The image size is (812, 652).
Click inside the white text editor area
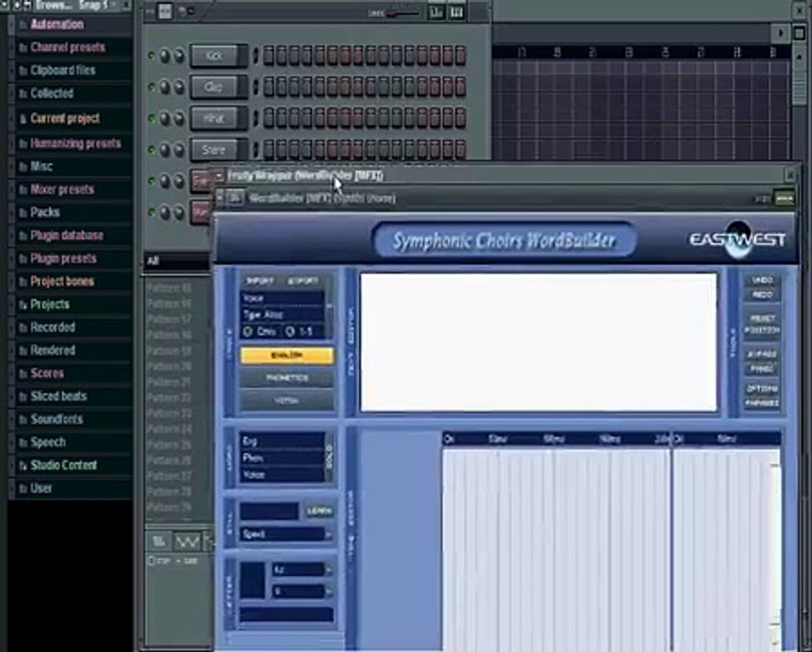[x=538, y=343]
